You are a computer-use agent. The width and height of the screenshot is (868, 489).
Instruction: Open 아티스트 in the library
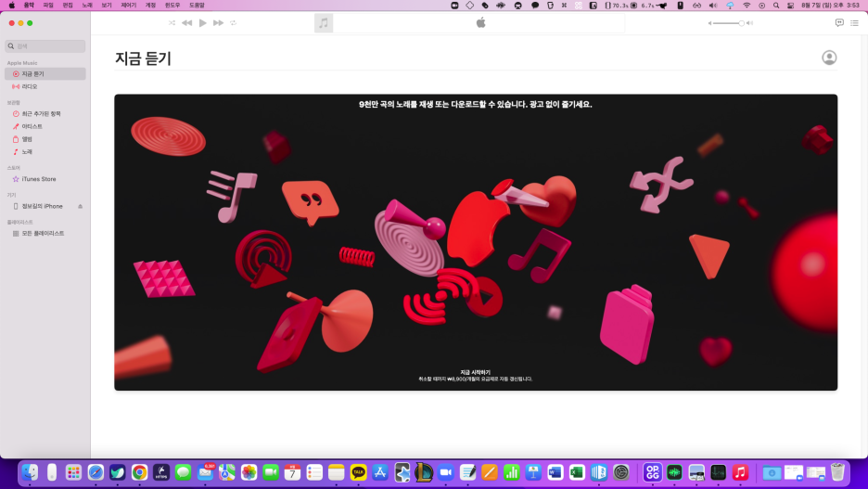45,126
